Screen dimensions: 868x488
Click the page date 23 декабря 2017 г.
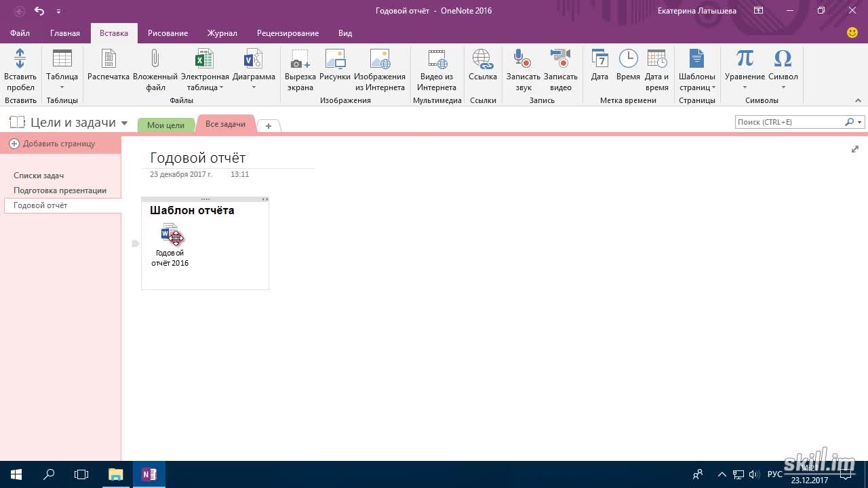pyautogui.click(x=180, y=174)
